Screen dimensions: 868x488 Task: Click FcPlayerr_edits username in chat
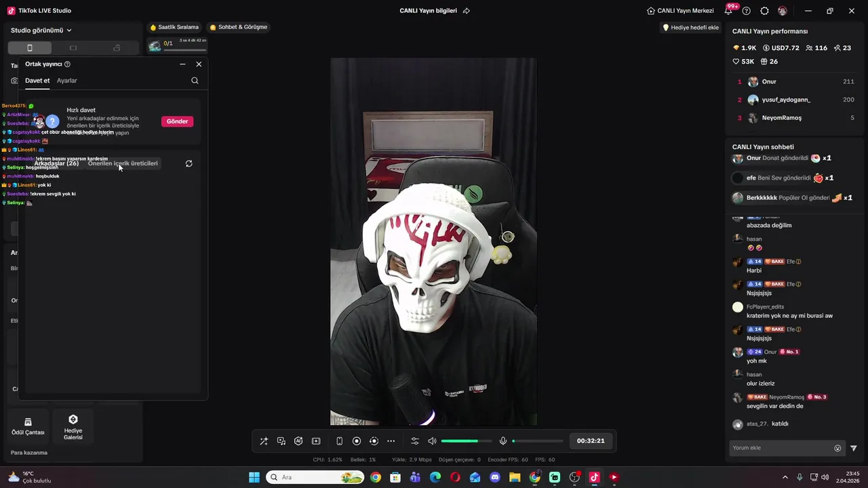point(765,307)
